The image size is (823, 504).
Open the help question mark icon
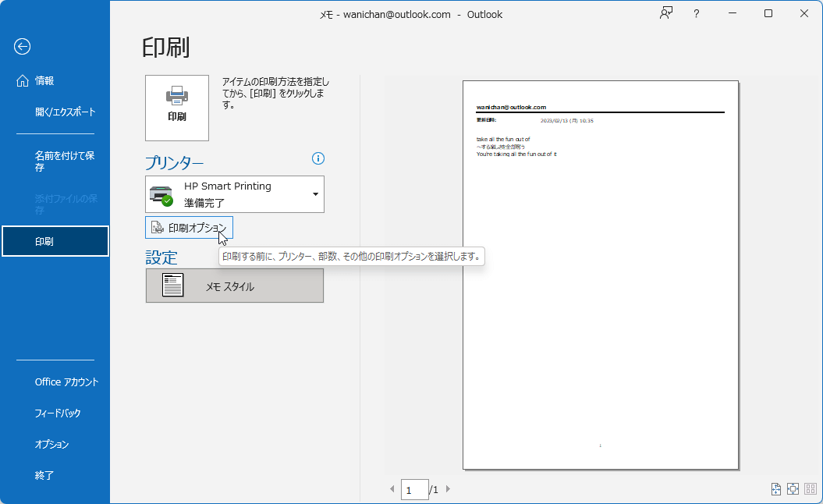[696, 14]
